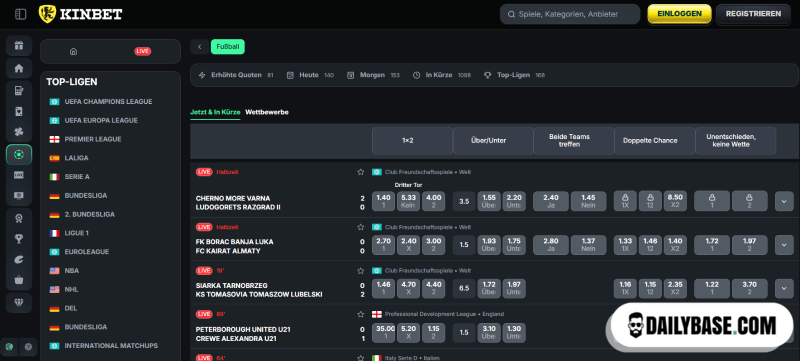The width and height of the screenshot is (800, 361).
Task: Click the red LIVE badge above TOP-LIGEN
Action: point(142,51)
